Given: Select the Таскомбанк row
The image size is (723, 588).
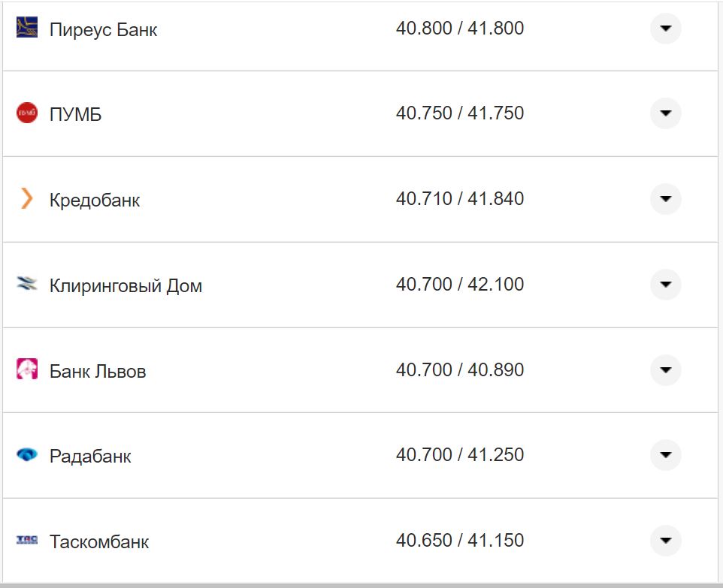Looking at the screenshot, I should (x=361, y=540).
